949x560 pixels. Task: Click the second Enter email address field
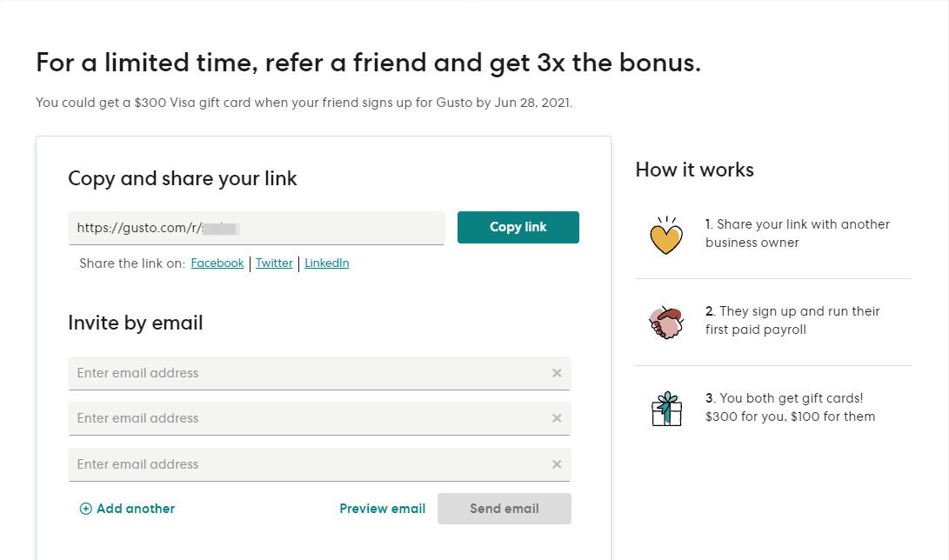coord(261,418)
